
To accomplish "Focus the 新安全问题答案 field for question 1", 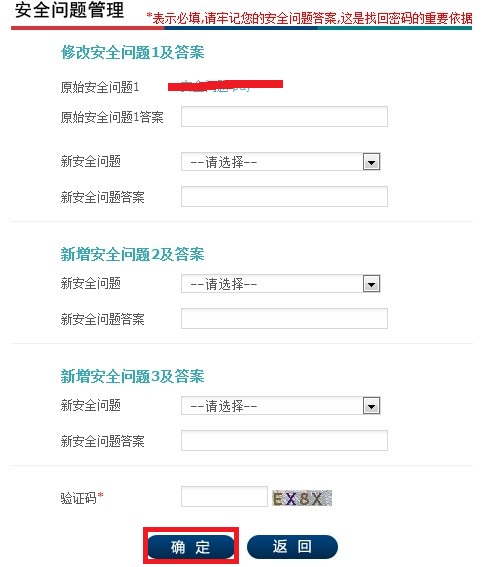I will [x=284, y=197].
